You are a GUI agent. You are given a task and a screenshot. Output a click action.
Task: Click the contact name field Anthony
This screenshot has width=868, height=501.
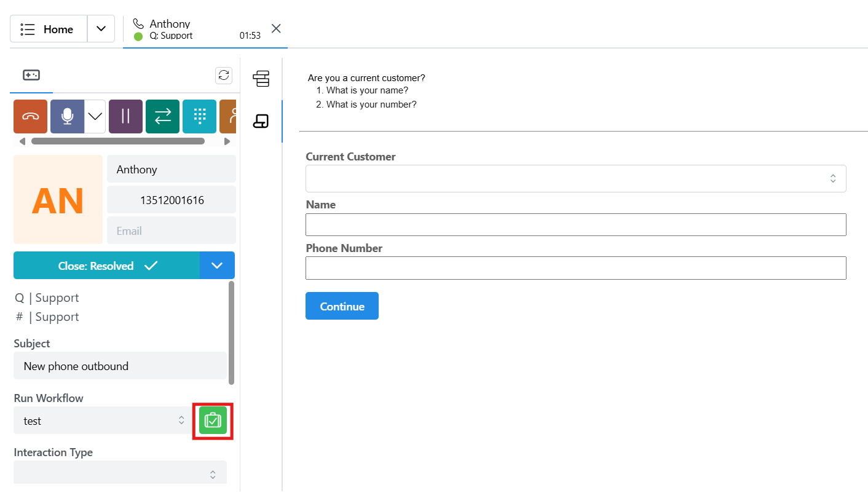click(x=172, y=169)
